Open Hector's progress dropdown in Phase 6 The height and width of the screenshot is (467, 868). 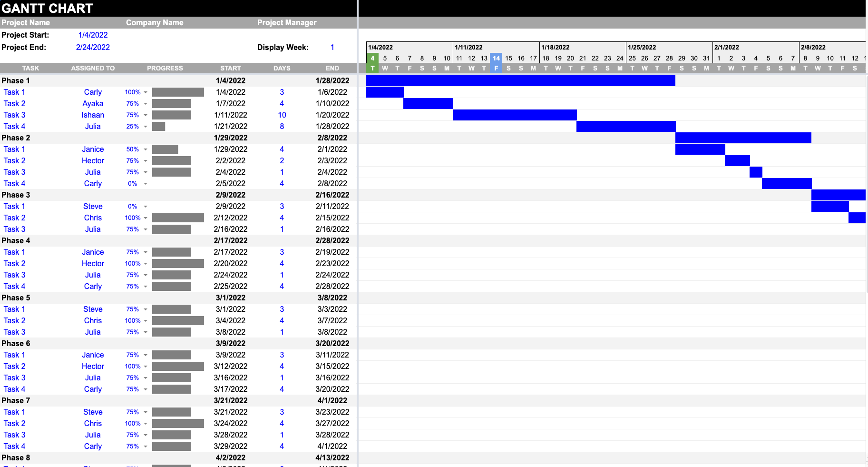tap(146, 366)
